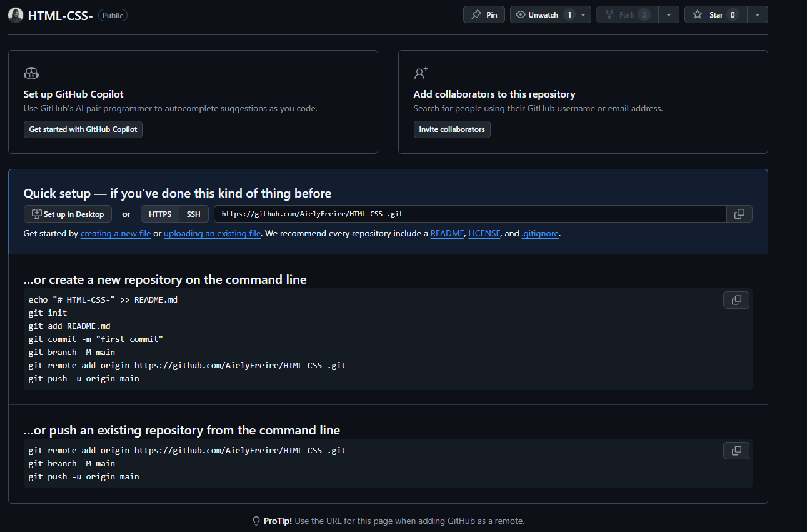Click Invite collaborators button

[452, 129]
